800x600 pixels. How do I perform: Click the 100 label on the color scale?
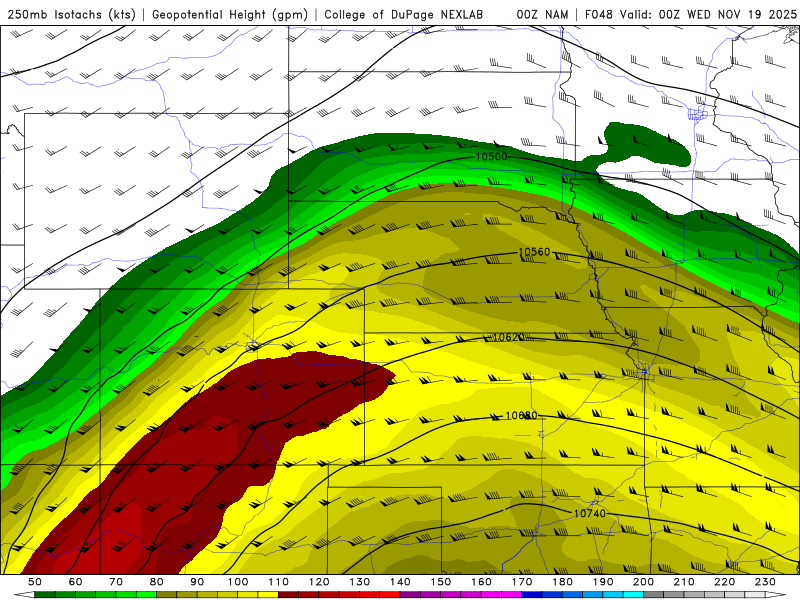pyautogui.click(x=238, y=582)
